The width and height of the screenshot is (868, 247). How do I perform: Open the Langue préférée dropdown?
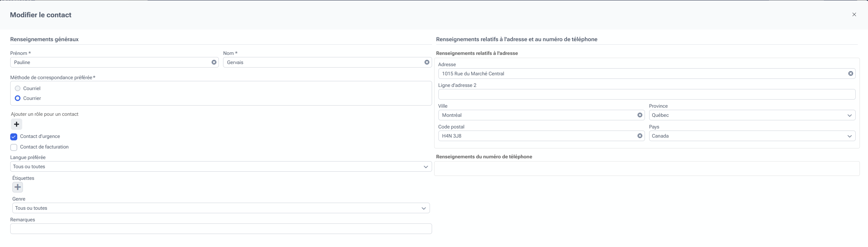pos(221,166)
